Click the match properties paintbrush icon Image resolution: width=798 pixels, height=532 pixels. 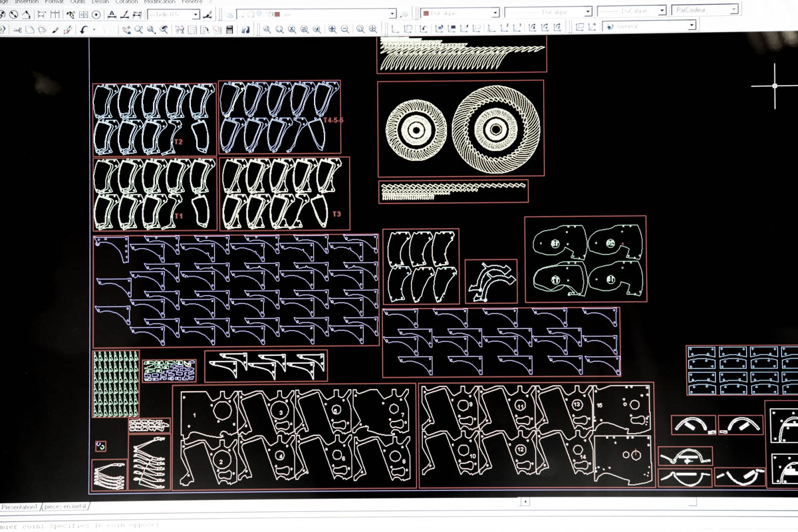pyautogui.click(x=55, y=30)
